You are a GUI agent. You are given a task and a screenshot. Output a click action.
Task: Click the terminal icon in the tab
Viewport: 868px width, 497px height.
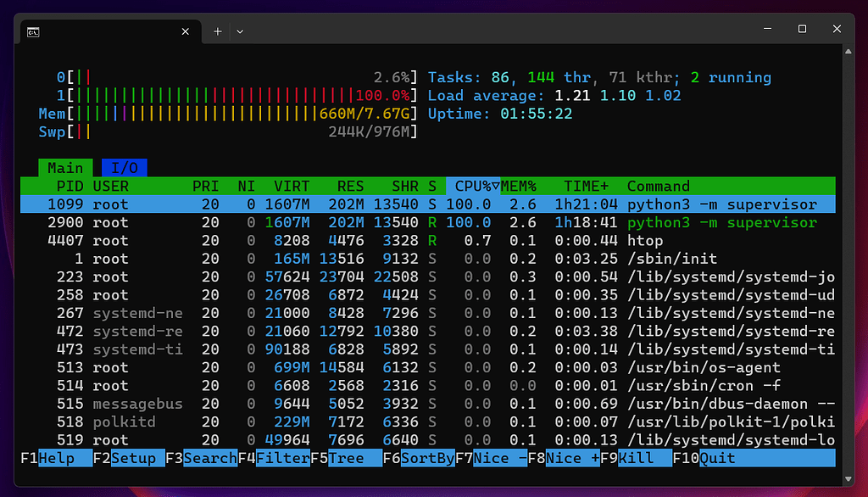click(32, 31)
